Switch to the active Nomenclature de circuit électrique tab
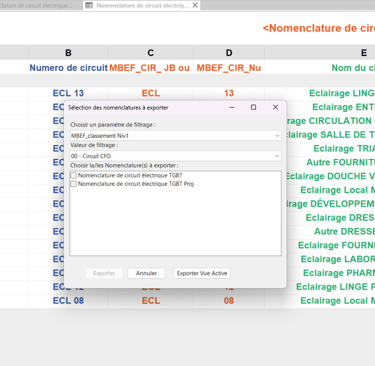This screenshot has height=366, width=375. [x=142, y=5]
